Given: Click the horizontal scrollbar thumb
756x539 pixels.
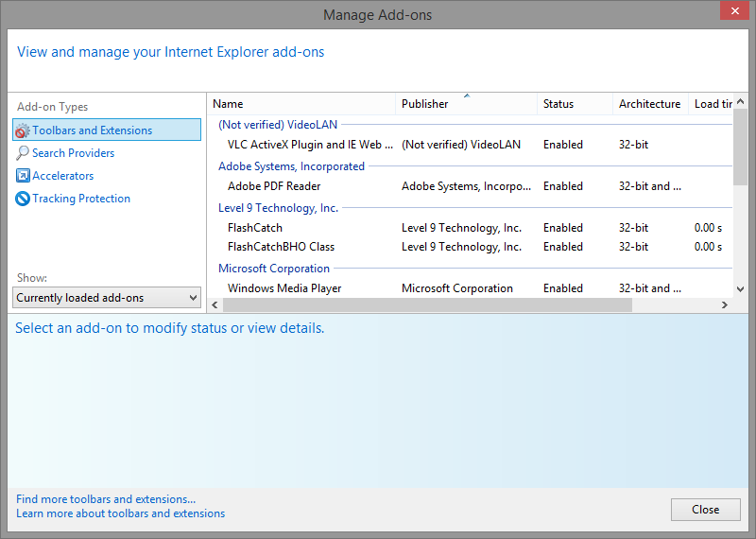Looking at the screenshot, I should coord(427,305).
